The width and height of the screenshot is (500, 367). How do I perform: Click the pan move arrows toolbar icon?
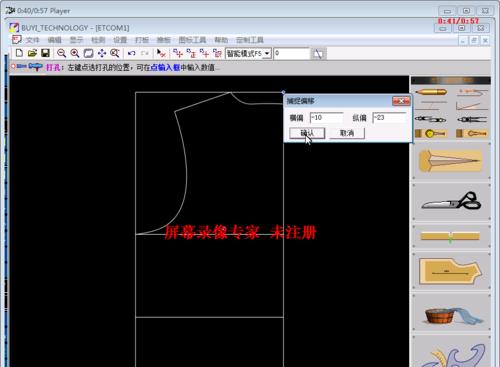(x=102, y=53)
